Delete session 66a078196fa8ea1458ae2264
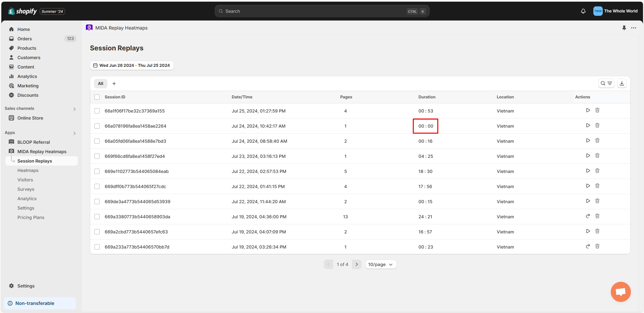Viewport: 644px width, 313px height. coord(597,125)
